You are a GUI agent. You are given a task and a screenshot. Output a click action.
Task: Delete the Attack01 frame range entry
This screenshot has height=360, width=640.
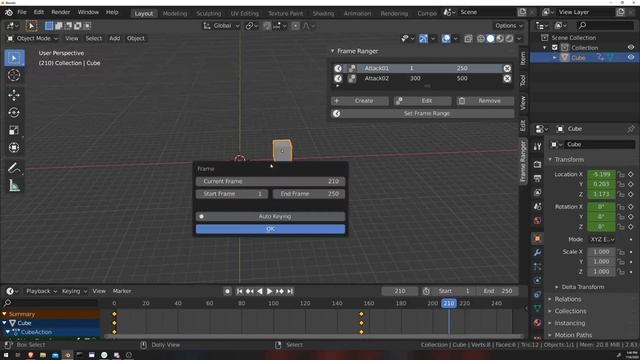(x=507, y=68)
